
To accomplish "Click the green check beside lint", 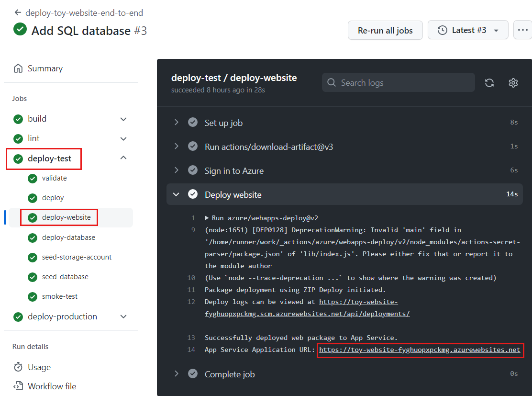I will coord(18,139).
